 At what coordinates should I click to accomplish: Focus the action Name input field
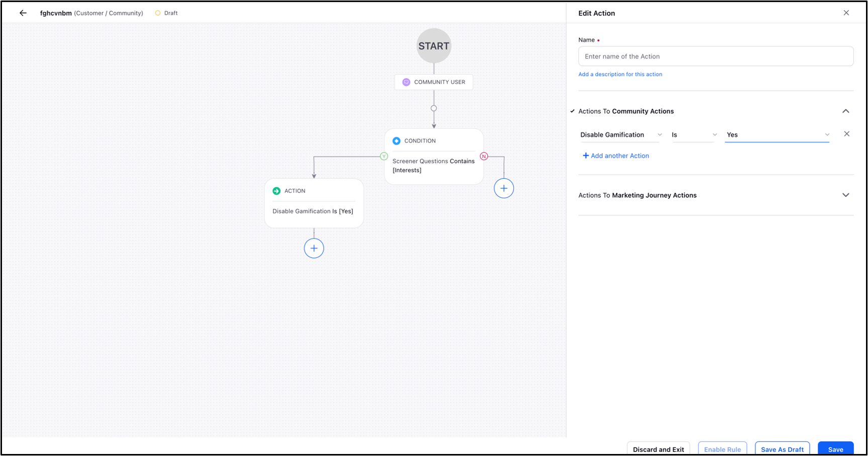point(716,56)
